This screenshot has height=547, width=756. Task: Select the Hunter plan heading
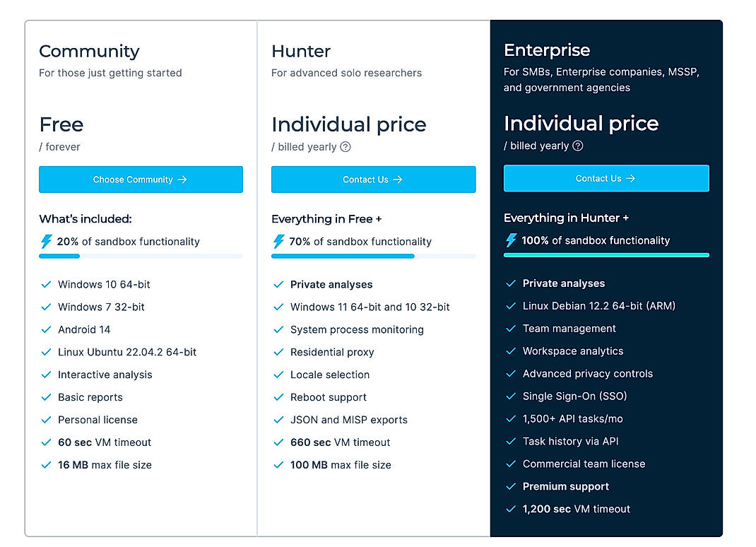[301, 51]
